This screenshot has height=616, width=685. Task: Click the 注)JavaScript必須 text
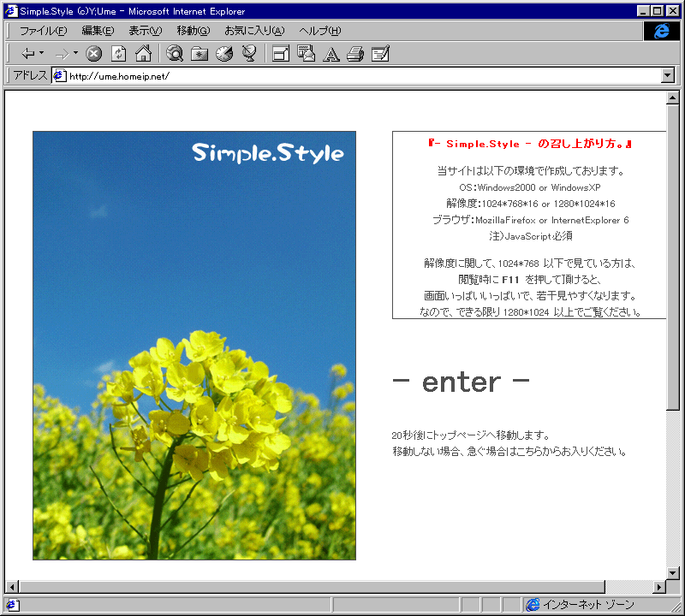(x=530, y=236)
